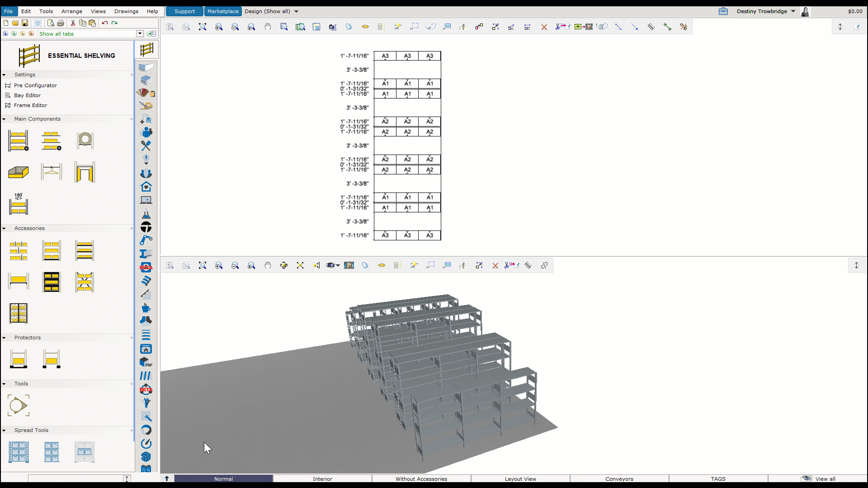Open the File menu
The width and height of the screenshot is (868, 488).
(x=9, y=11)
